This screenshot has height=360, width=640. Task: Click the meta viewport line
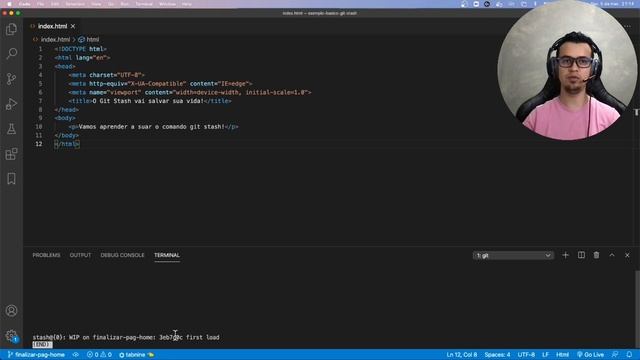(190, 92)
